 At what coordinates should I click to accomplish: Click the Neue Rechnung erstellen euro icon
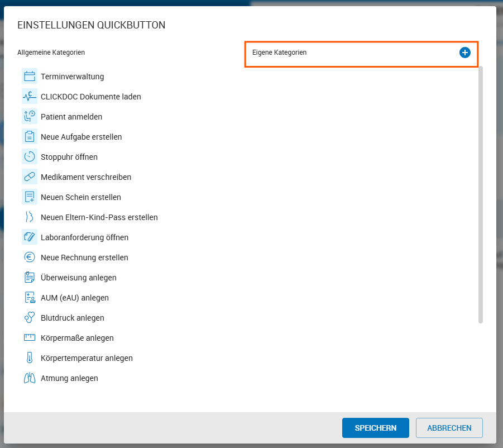coord(30,258)
